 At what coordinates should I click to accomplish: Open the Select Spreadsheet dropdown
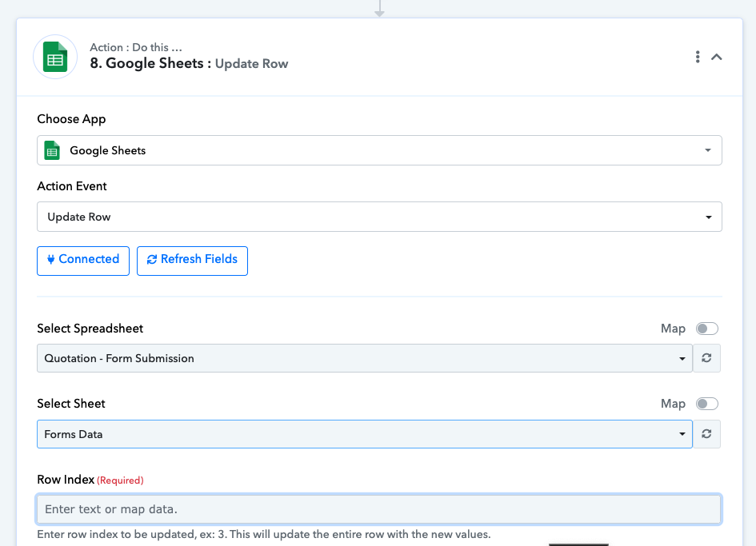pyautogui.click(x=365, y=358)
